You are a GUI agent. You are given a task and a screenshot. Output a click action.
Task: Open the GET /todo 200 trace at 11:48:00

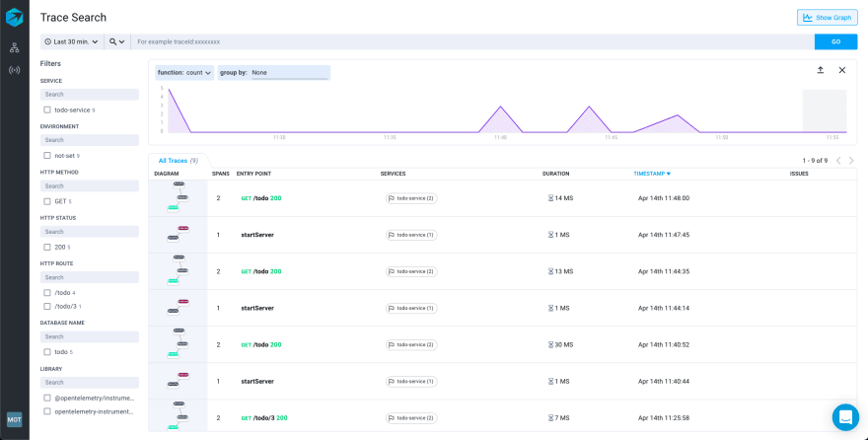[261, 198]
